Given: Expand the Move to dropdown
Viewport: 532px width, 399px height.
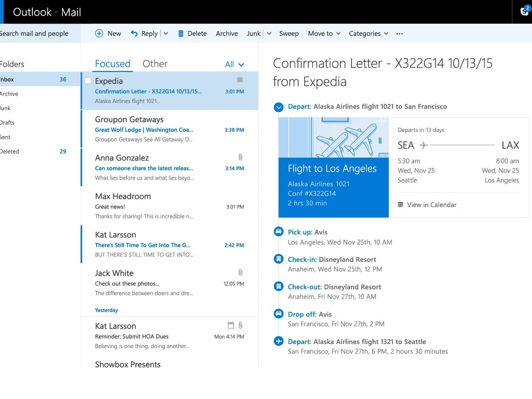Looking at the screenshot, I should click(338, 34).
